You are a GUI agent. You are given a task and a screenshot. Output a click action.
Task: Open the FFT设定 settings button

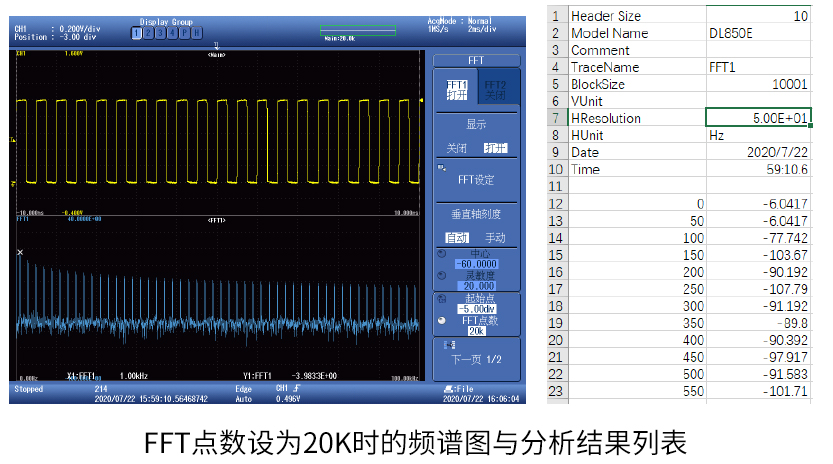click(476, 180)
